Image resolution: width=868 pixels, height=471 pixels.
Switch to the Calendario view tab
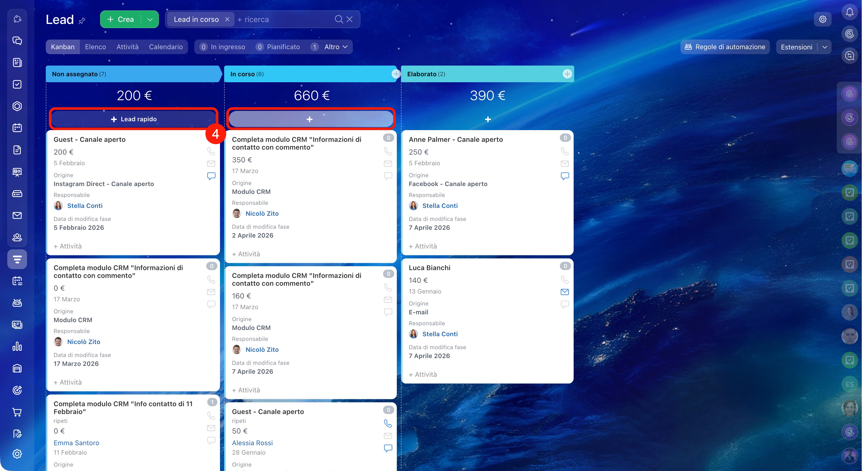tap(166, 47)
